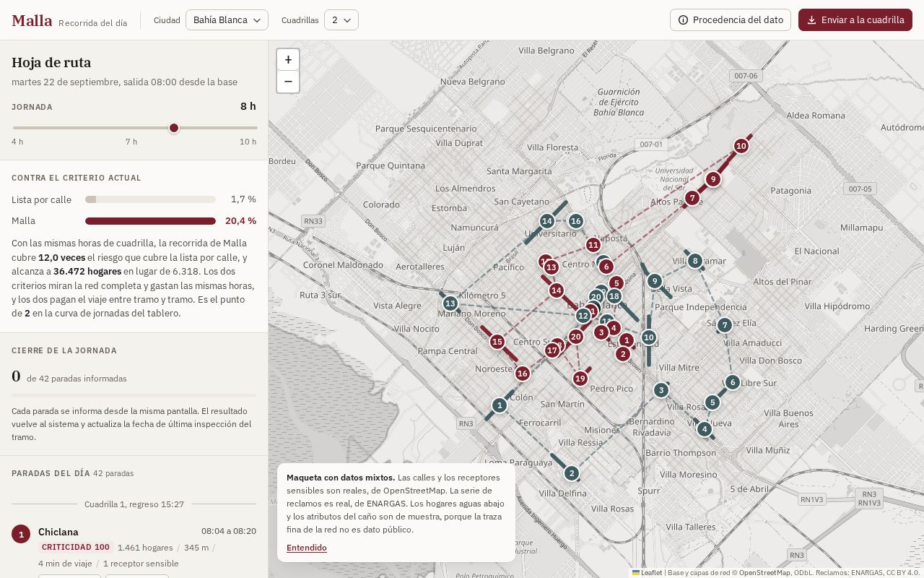
Task: Click the Hoja de ruta heading
Action: [x=51, y=63]
